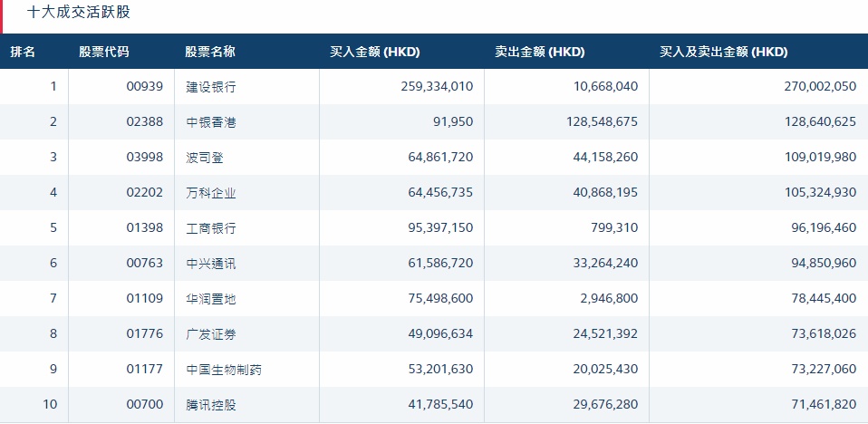Click the 买入及卖出金额 (HKD) column header
868x424 pixels.
point(724,52)
